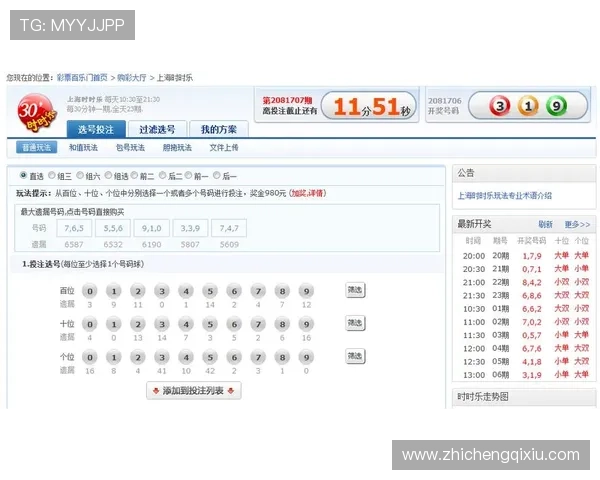Click draw result 1,7,9 for 20期

pyautogui.click(x=532, y=256)
